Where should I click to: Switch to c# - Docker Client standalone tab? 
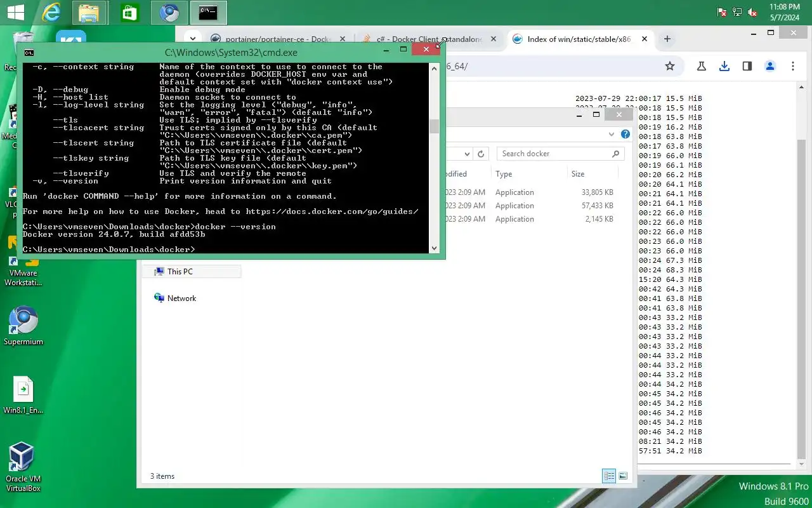tap(429, 39)
